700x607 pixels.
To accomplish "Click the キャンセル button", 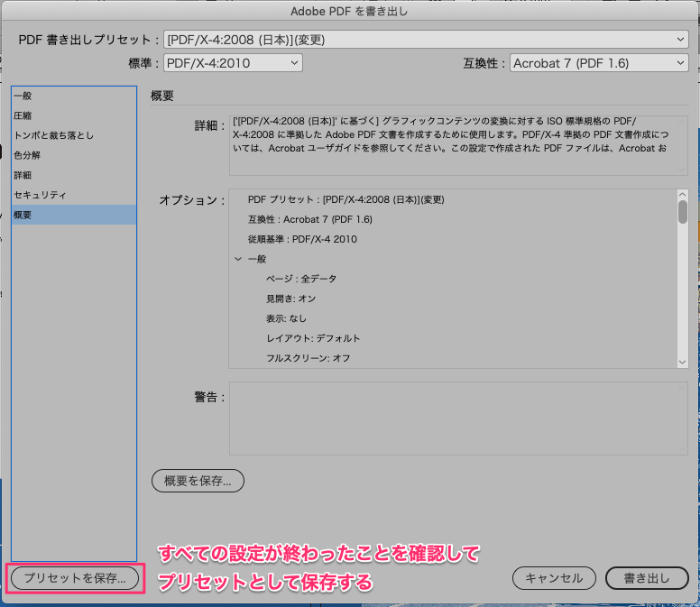I will tap(554, 578).
